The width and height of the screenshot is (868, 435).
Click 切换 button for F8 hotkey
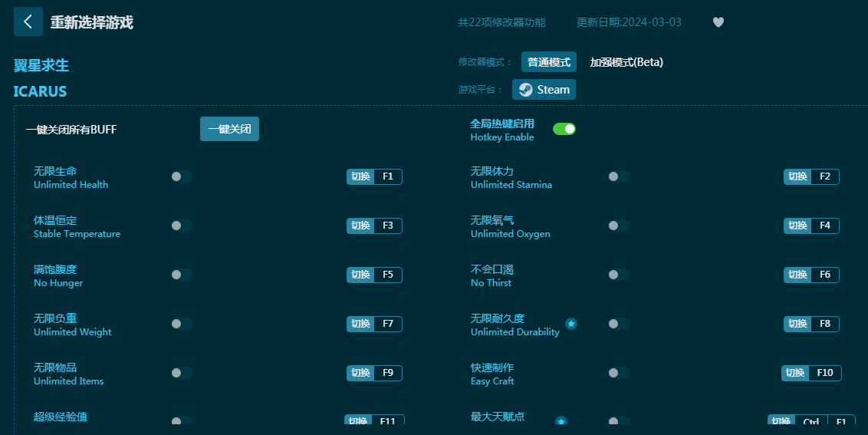point(797,324)
